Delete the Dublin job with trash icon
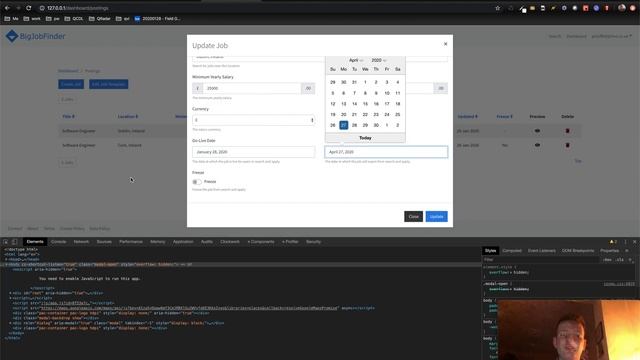This screenshot has width=640, height=360. coord(567,131)
